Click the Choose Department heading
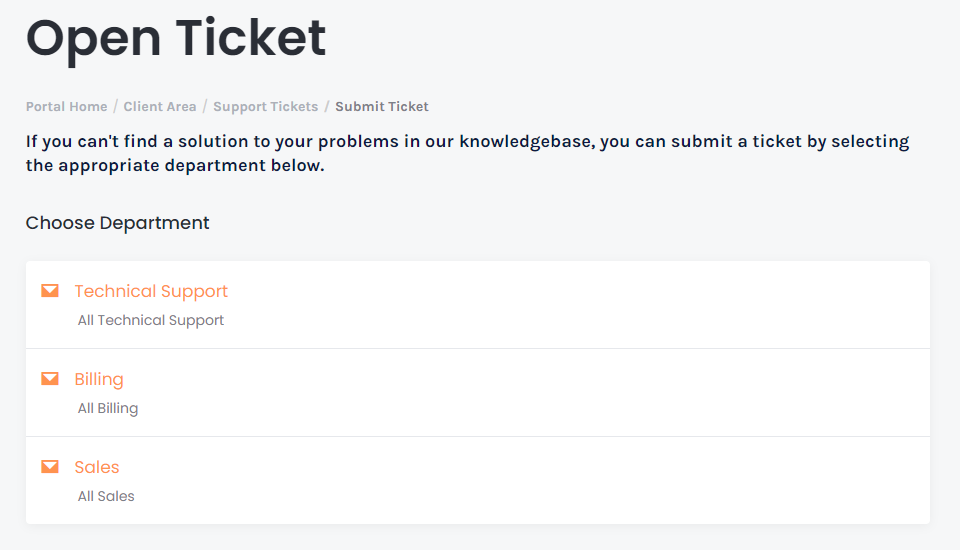960x550 pixels. (x=118, y=223)
